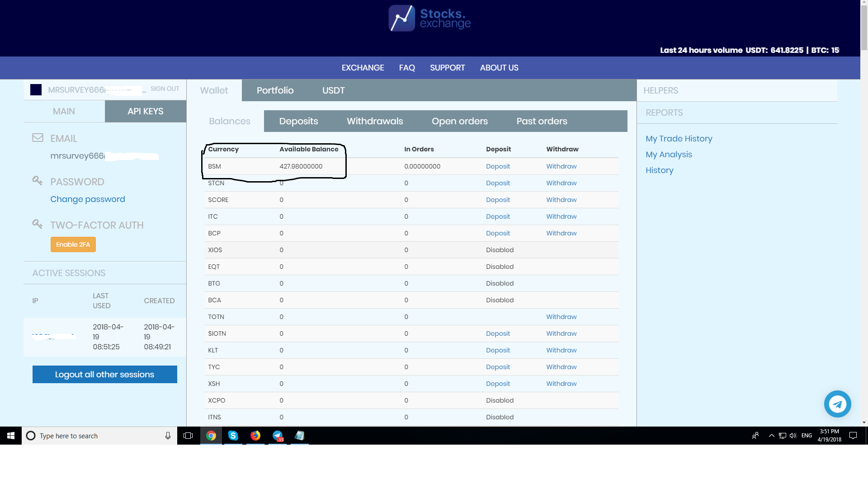This screenshot has height=488, width=868.
Task: Click the Stocks.exchange logo icon
Action: (x=401, y=18)
